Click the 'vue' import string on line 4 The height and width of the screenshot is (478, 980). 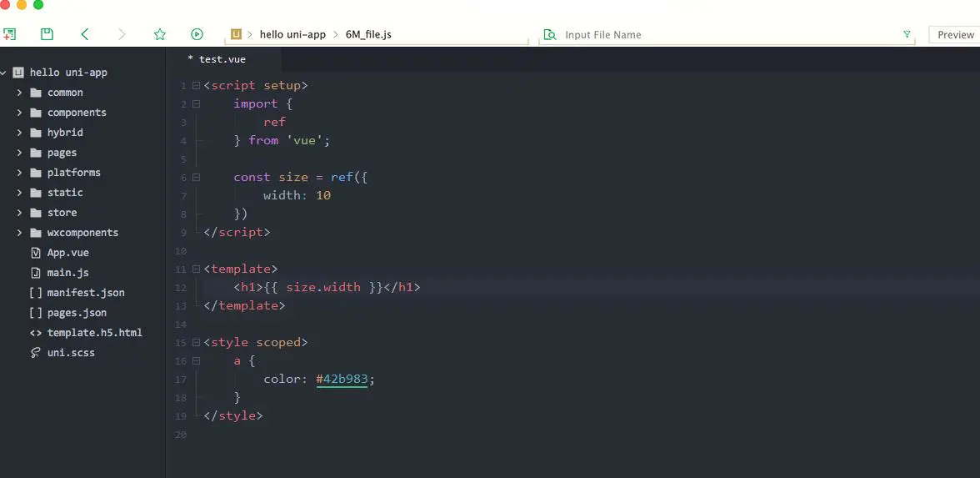point(304,140)
